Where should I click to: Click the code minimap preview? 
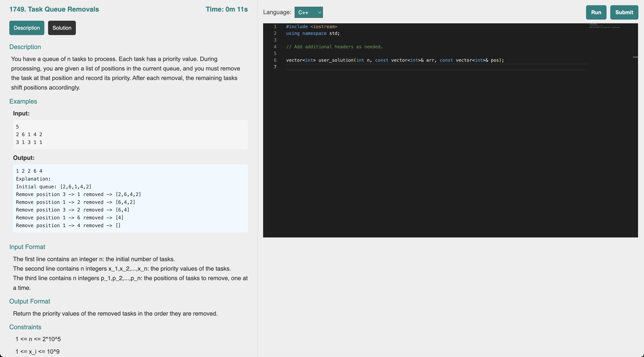point(604,26)
